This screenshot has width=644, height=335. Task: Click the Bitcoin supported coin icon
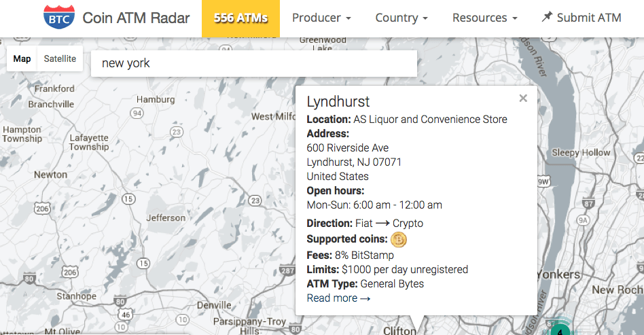pyautogui.click(x=398, y=239)
